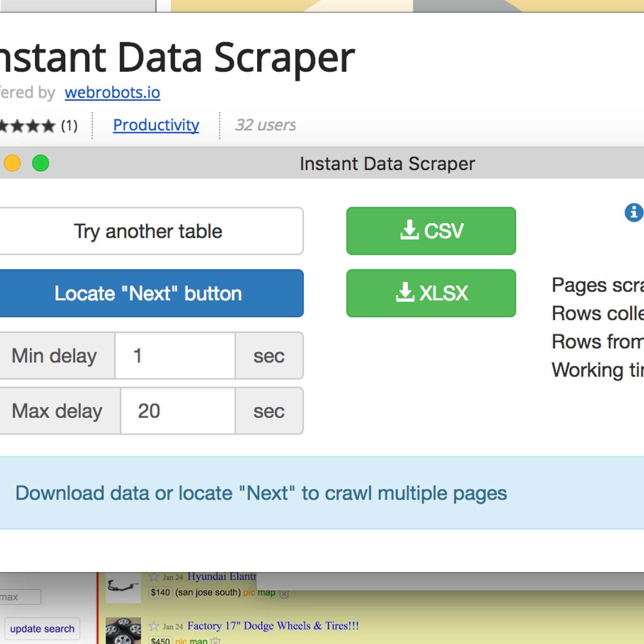
Task: Click the large "Instant Data Scraper" store heading
Action: click(x=177, y=57)
